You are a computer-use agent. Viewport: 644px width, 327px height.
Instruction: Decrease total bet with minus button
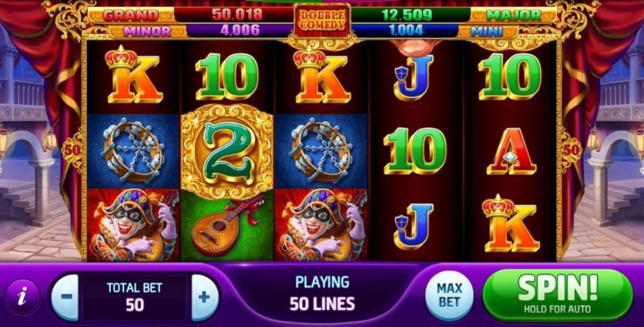click(x=66, y=297)
